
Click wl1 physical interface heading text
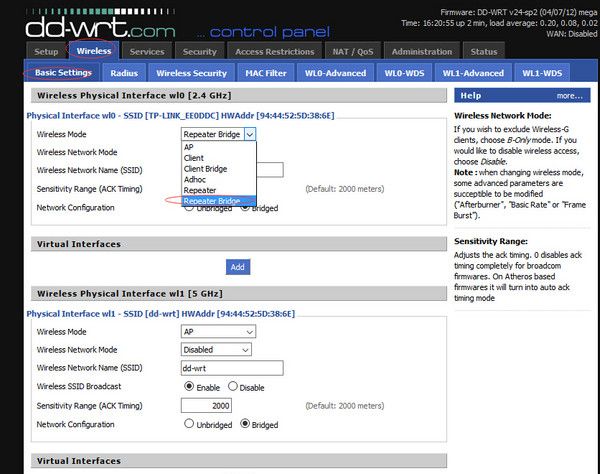[161, 314]
